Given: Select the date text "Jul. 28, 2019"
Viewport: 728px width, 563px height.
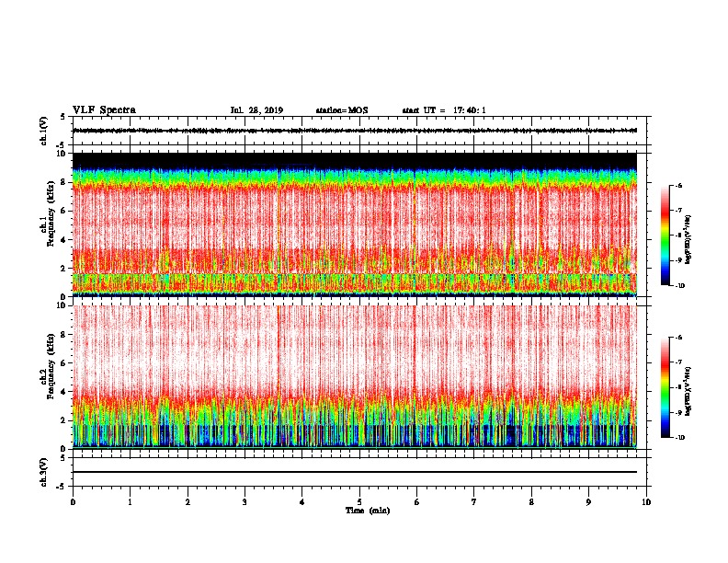Looking at the screenshot, I should tap(256, 110).
